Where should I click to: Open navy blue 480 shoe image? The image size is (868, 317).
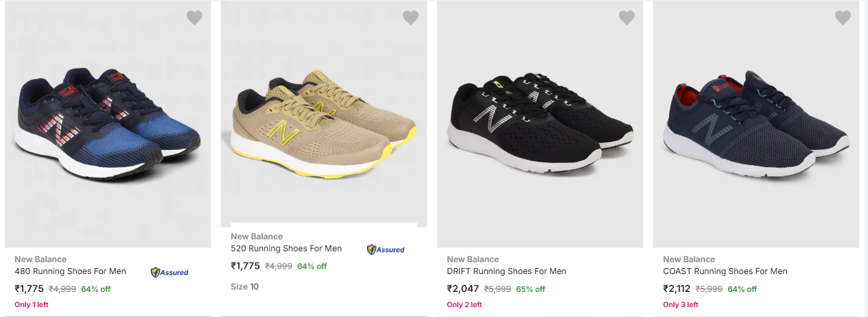pyautogui.click(x=108, y=125)
